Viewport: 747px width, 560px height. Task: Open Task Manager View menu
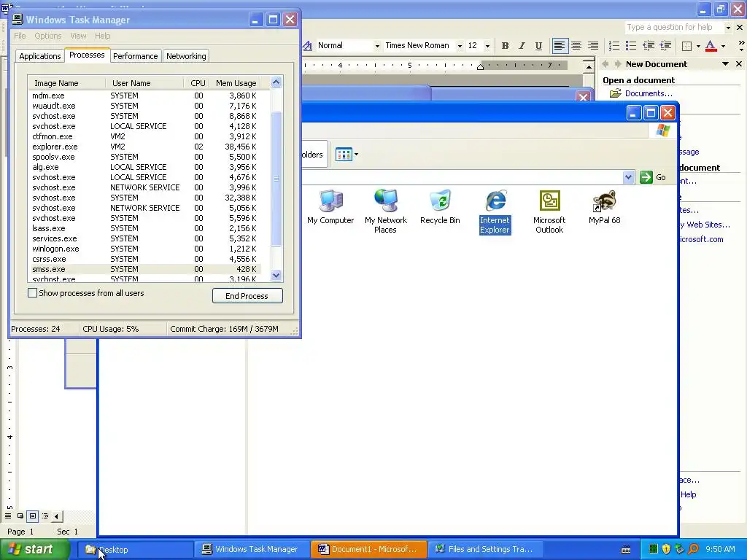78,36
